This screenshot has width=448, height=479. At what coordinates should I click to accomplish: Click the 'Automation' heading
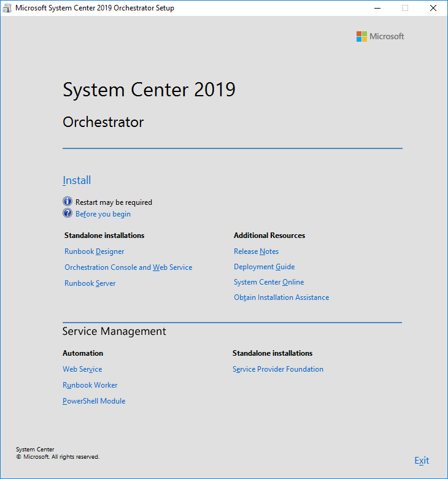click(83, 353)
